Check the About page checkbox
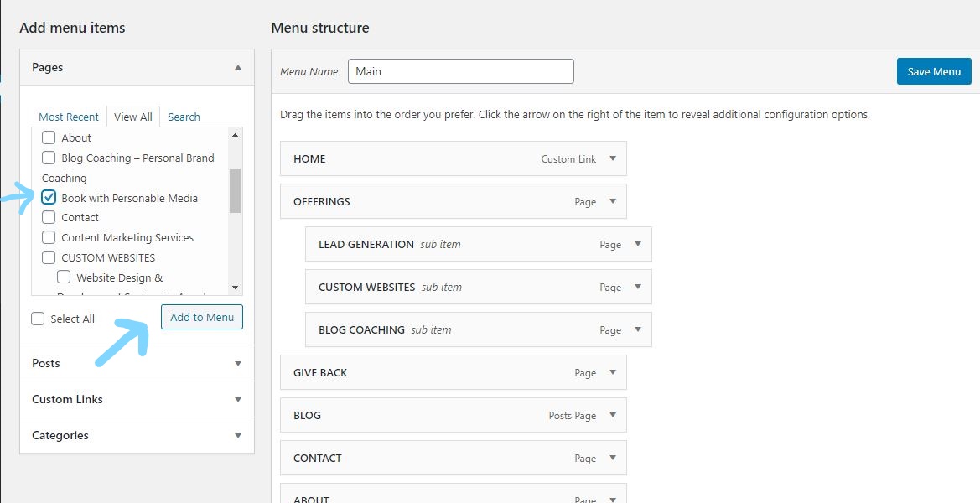This screenshot has width=980, height=503. tap(48, 137)
